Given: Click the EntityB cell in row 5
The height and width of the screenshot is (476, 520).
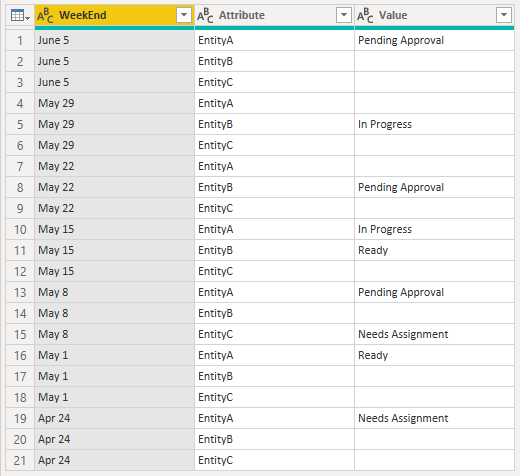Looking at the screenshot, I should click(274, 125).
